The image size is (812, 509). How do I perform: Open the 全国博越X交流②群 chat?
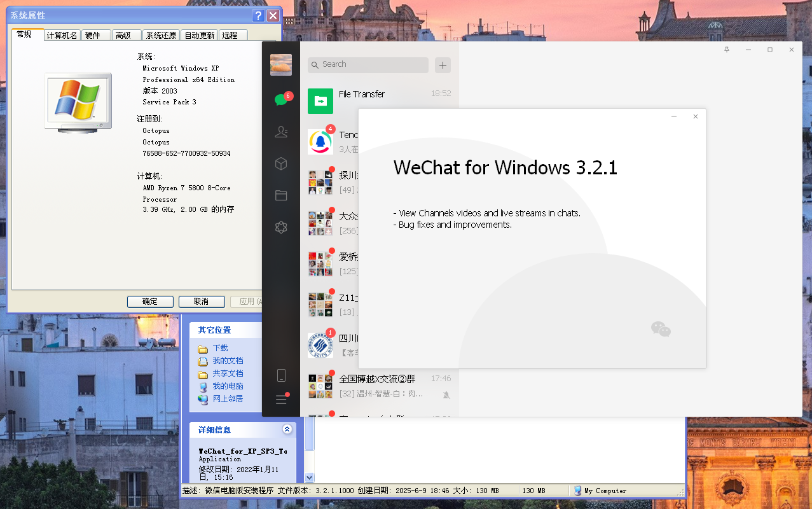click(380, 386)
